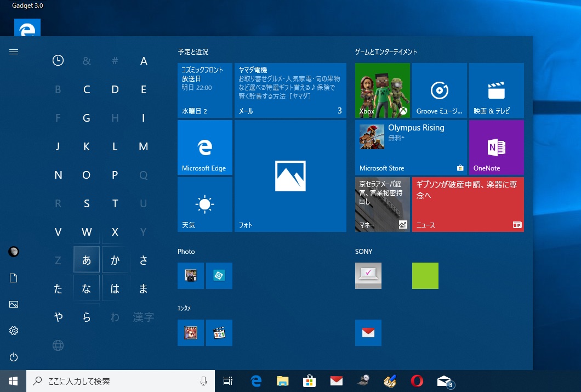Select the SONY group heading

[363, 252]
